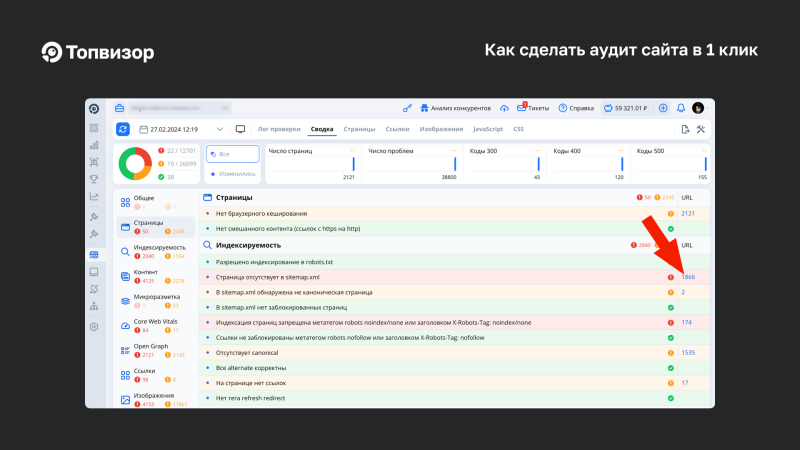The image size is (800, 450).
Task: Select Open Graph category
Action: point(156,351)
